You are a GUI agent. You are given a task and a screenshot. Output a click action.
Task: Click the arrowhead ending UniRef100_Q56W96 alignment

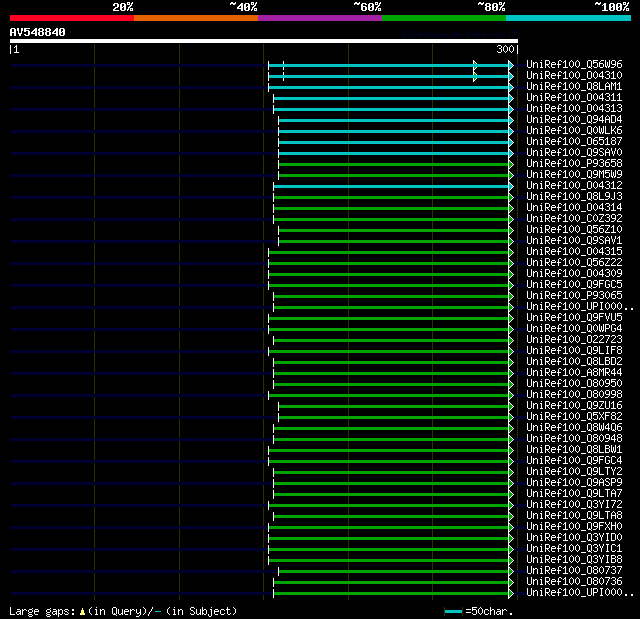[511, 65]
